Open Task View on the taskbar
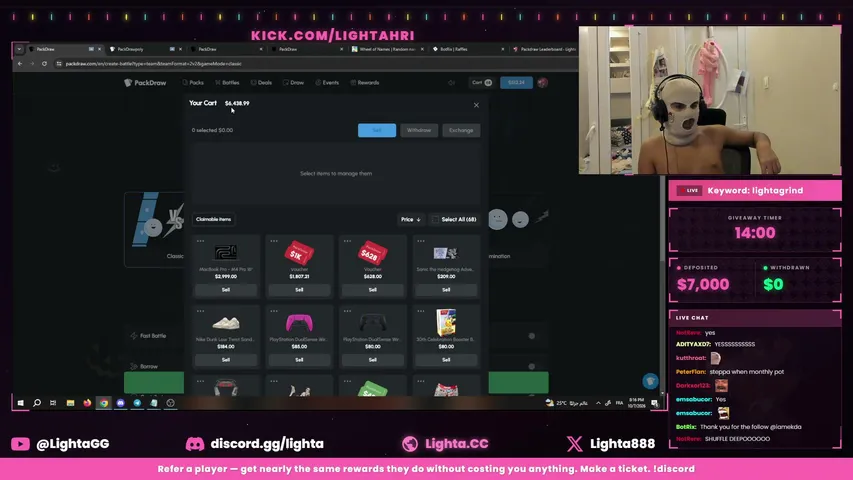This screenshot has width=853, height=480. 53,403
